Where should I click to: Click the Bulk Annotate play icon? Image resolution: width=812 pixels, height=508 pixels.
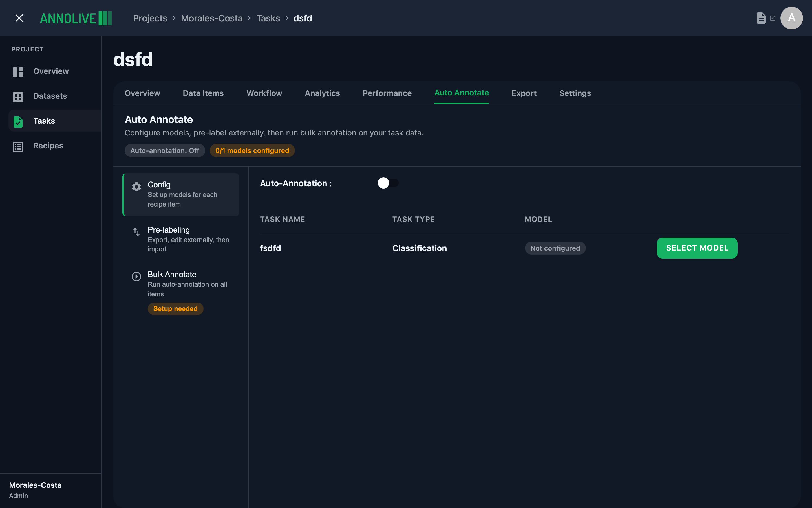coord(136,276)
